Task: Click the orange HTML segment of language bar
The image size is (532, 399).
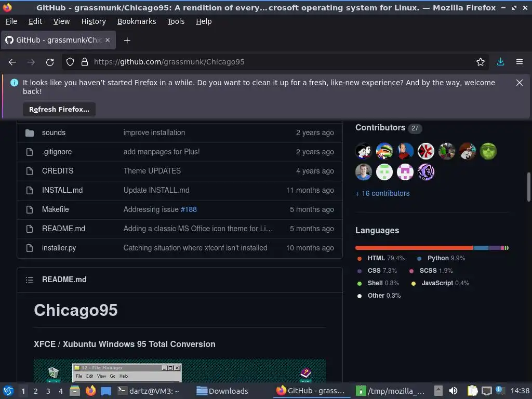Action: pyautogui.click(x=414, y=248)
